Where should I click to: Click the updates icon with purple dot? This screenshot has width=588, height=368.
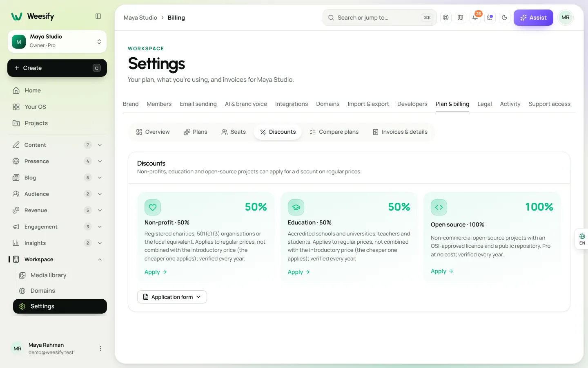coord(490,18)
